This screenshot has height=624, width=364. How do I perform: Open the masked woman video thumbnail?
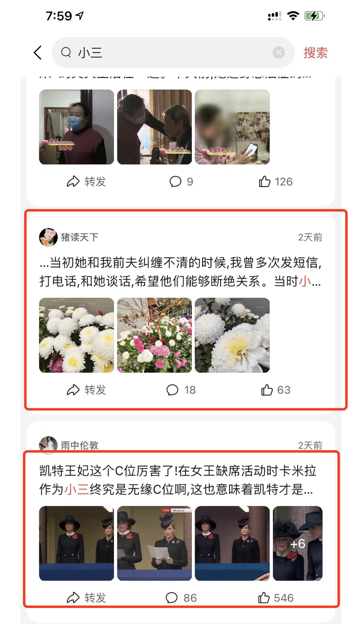tap(77, 127)
